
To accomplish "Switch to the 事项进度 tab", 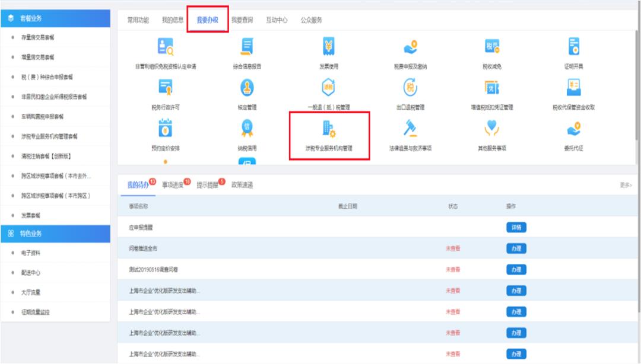I will tap(173, 185).
